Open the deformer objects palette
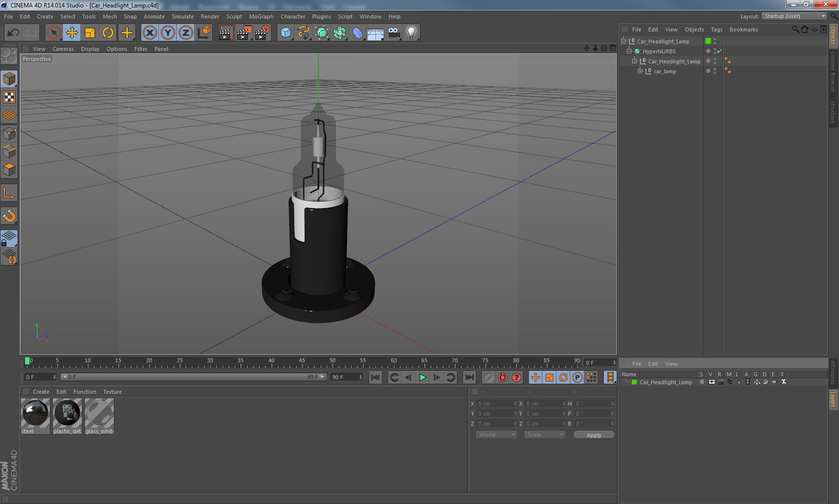The height and width of the screenshot is (504, 839). [x=358, y=33]
